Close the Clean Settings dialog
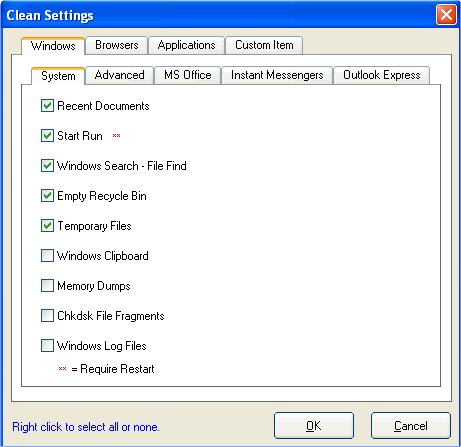This screenshot has width=461, height=447. coord(446,15)
